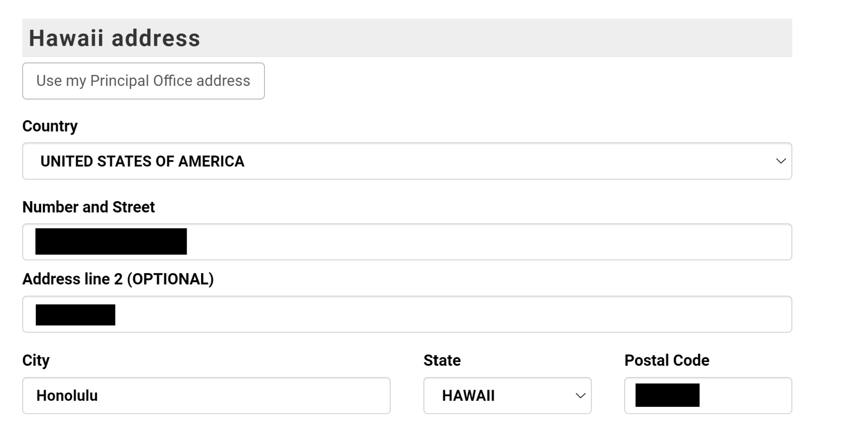The height and width of the screenshot is (443, 868).
Task: Click the blacked-out value in Postal Code
Action: click(x=667, y=395)
